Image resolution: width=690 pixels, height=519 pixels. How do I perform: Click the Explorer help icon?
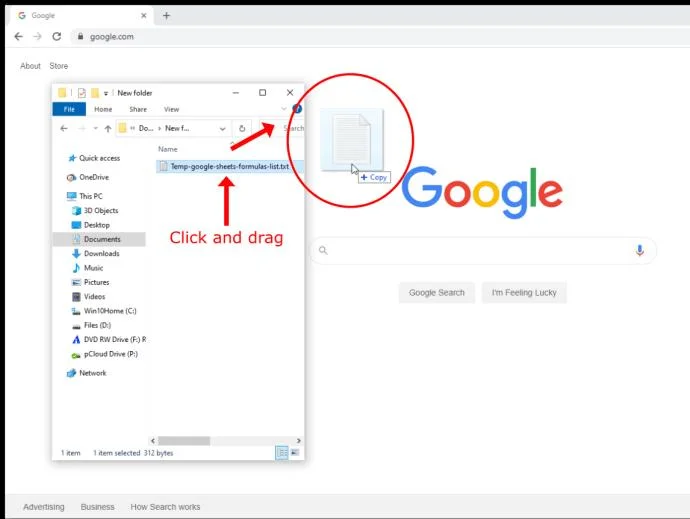click(x=297, y=109)
